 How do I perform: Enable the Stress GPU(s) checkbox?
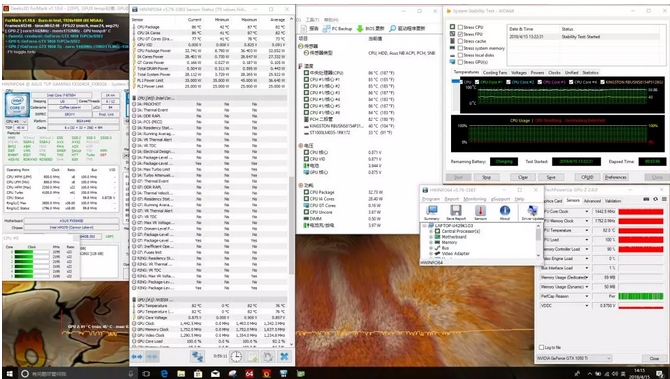460,62
